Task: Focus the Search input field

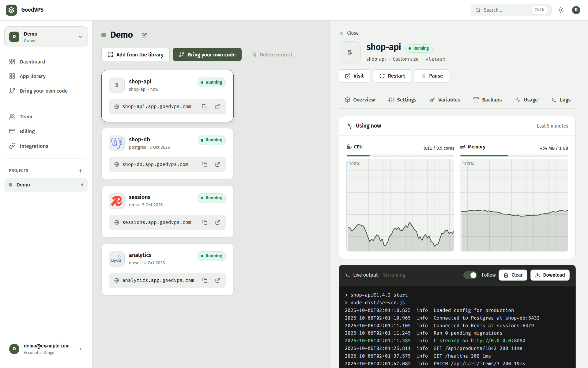Action: point(511,10)
